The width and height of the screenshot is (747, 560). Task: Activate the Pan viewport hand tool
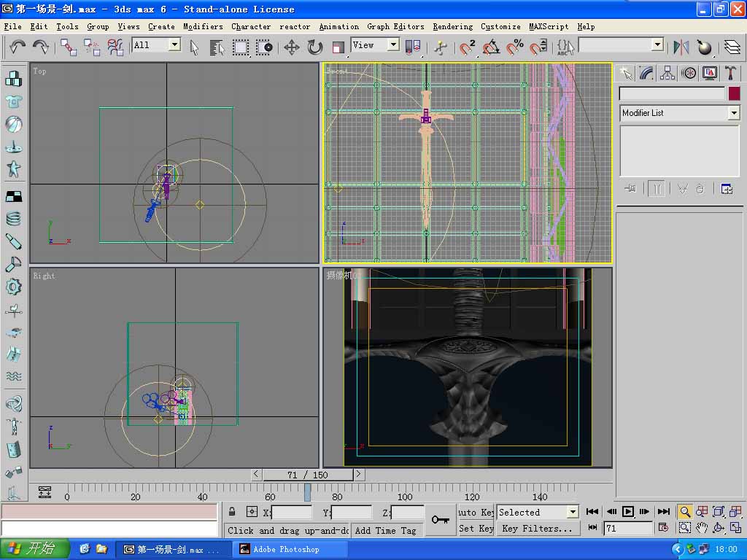click(x=701, y=528)
